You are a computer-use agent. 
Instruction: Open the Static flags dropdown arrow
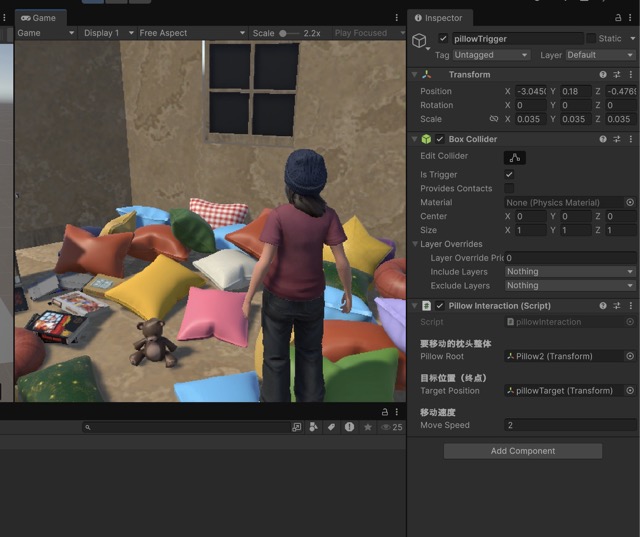(x=633, y=38)
